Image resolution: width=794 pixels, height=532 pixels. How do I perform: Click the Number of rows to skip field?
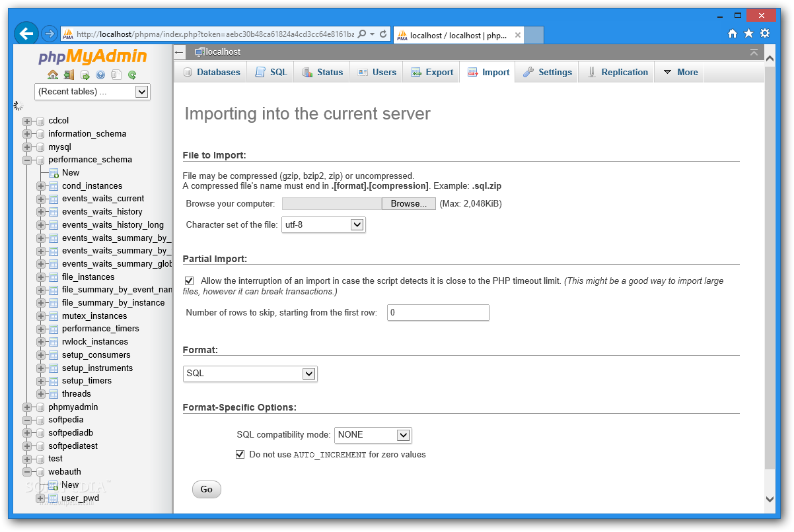pyautogui.click(x=438, y=313)
